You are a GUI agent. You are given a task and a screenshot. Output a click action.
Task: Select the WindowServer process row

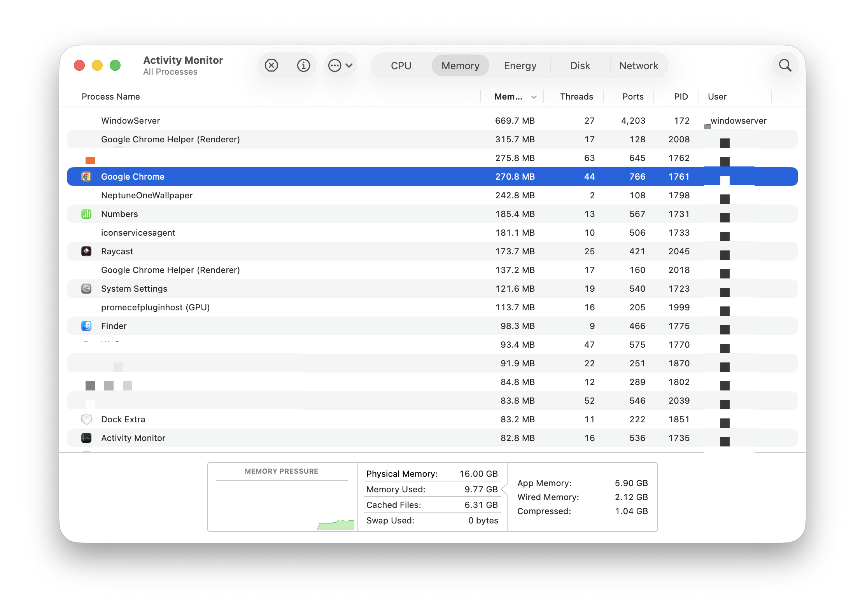click(x=432, y=121)
